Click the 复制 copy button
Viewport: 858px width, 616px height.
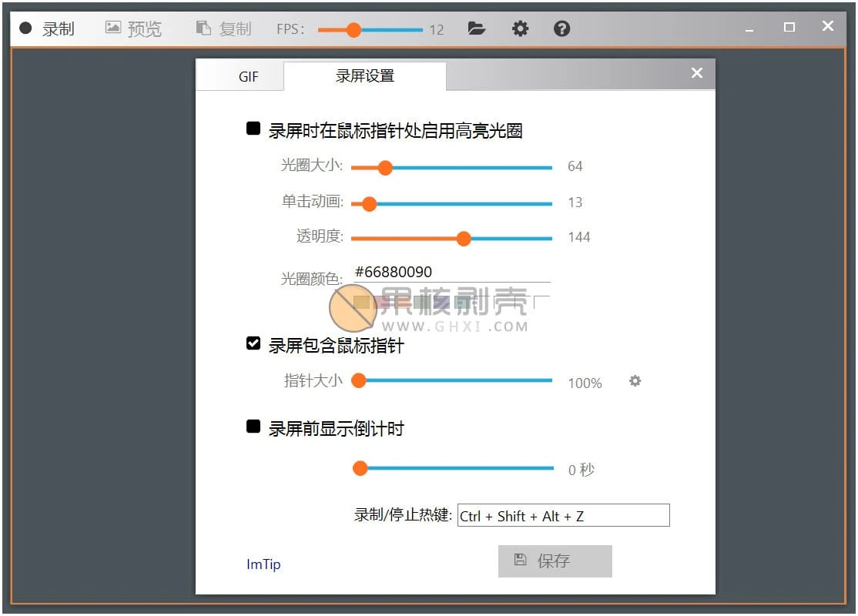(x=223, y=29)
